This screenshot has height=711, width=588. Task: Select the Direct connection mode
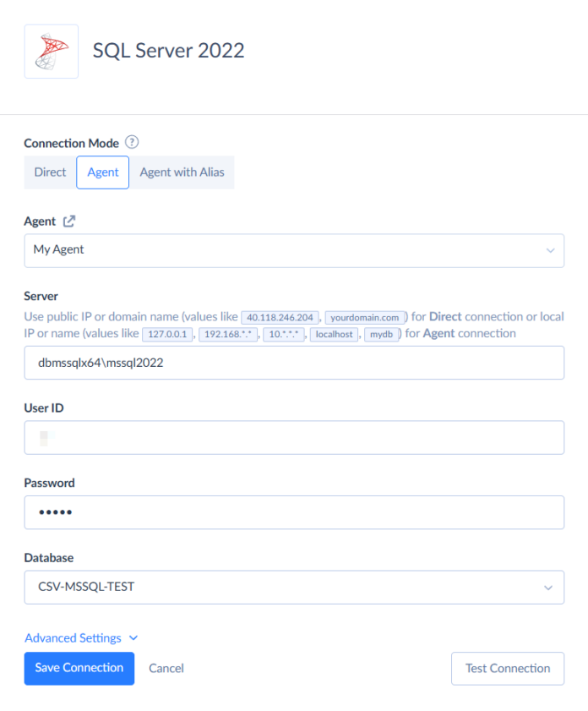[x=49, y=172]
